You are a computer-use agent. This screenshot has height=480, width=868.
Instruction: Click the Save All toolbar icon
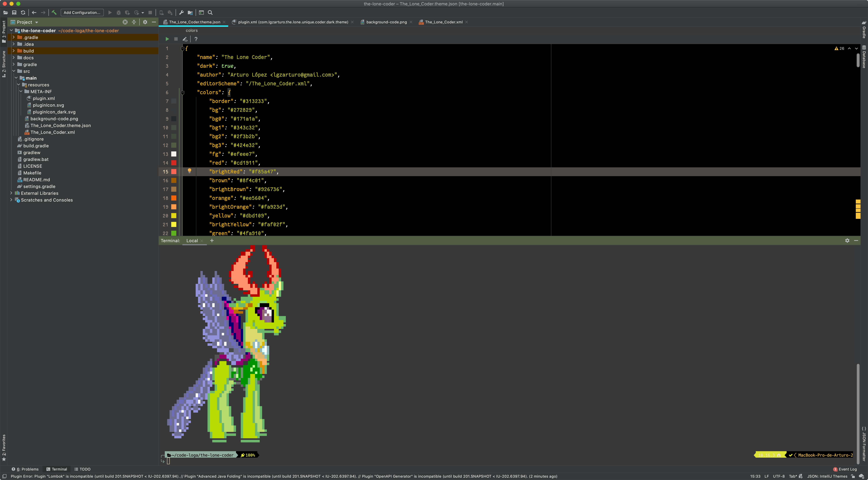tap(14, 13)
